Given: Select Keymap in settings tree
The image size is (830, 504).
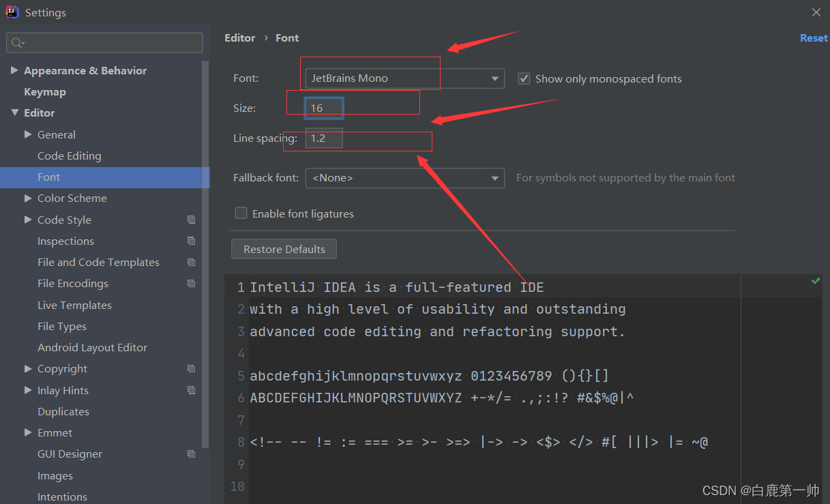Looking at the screenshot, I should point(45,91).
